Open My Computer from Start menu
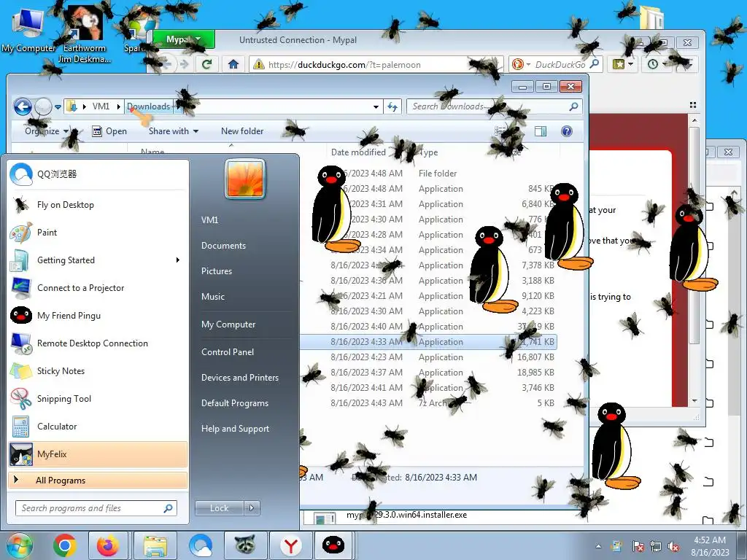The width and height of the screenshot is (747, 560). 228,324
